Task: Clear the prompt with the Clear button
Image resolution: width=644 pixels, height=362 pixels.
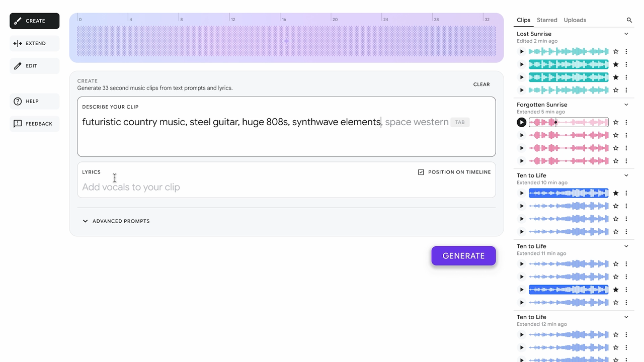Action: pyautogui.click(x=481, y=84)
